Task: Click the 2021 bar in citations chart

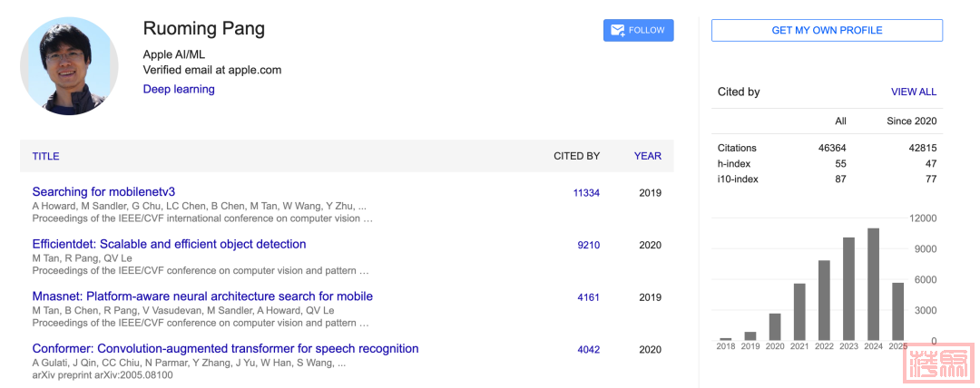Action: (x=799, y=313)
